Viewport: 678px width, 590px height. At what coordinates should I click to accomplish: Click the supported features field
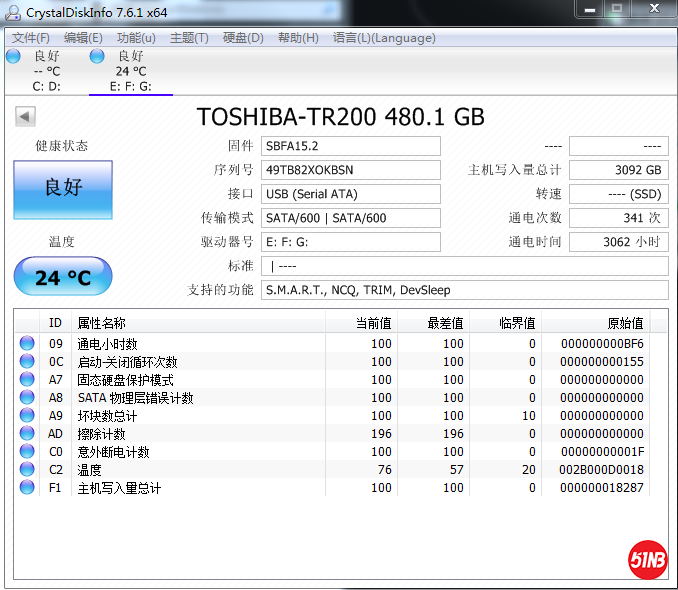pos(465,290)
